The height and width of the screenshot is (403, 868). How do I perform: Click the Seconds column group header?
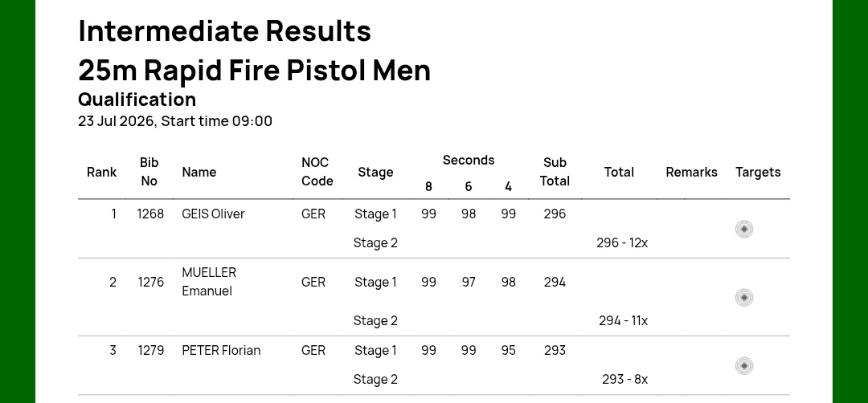point(469,161)
